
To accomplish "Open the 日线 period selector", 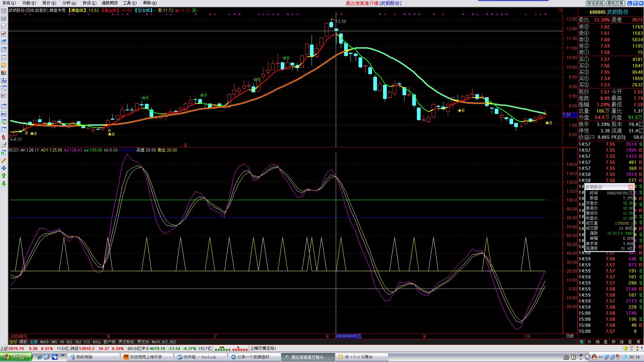I will click(570, 336).
